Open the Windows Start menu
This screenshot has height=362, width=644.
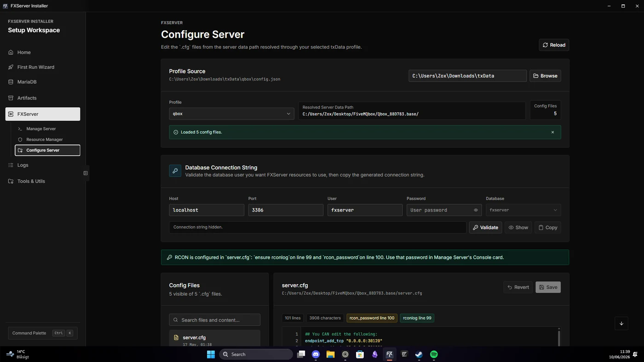[x=211, y=354]
